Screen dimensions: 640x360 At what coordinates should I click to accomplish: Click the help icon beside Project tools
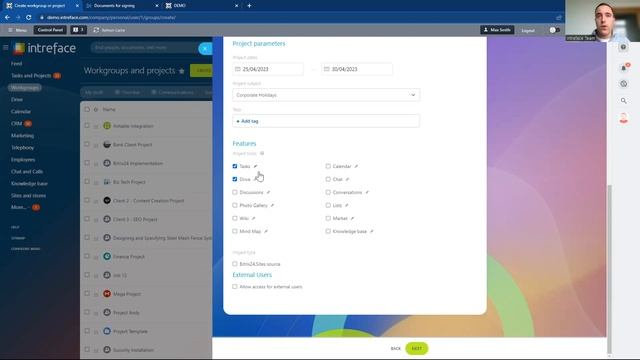tap(262, 153)
